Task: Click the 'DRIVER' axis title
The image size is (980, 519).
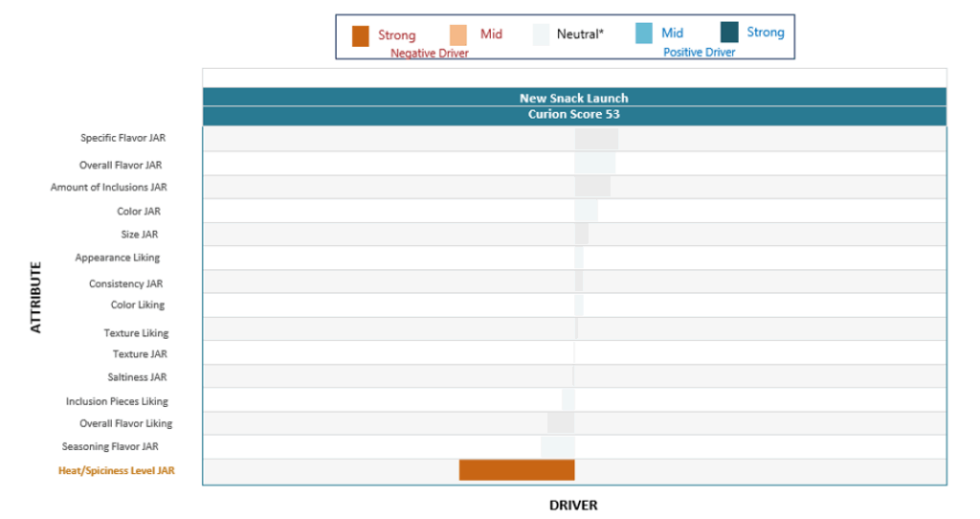Action: pyautogui.click(x=573, y=506)
